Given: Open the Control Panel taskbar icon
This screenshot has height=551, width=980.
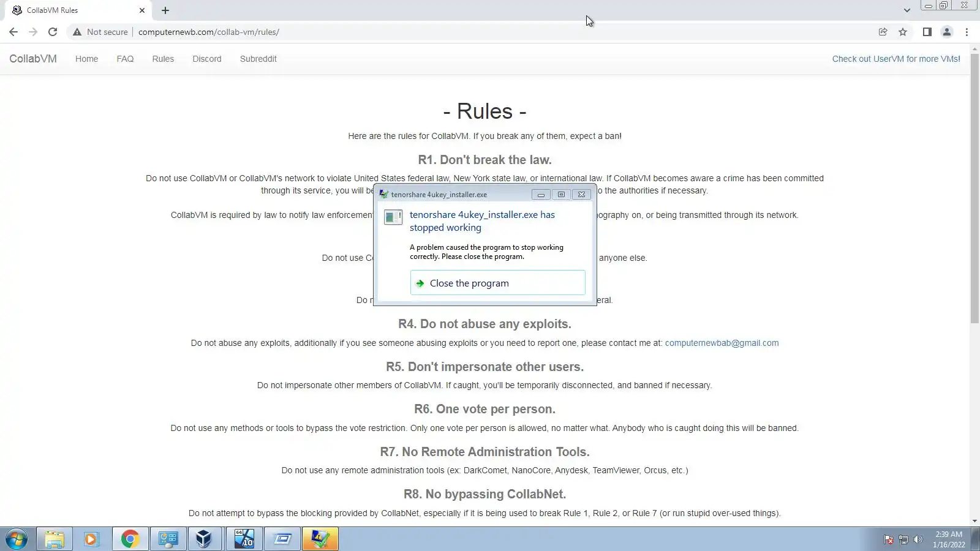Looking at the screenshot, I should click(x=168, y=539).
